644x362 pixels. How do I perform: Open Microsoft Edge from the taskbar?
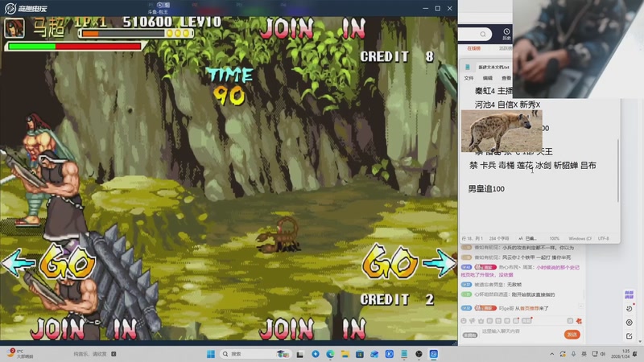[330, 354]
